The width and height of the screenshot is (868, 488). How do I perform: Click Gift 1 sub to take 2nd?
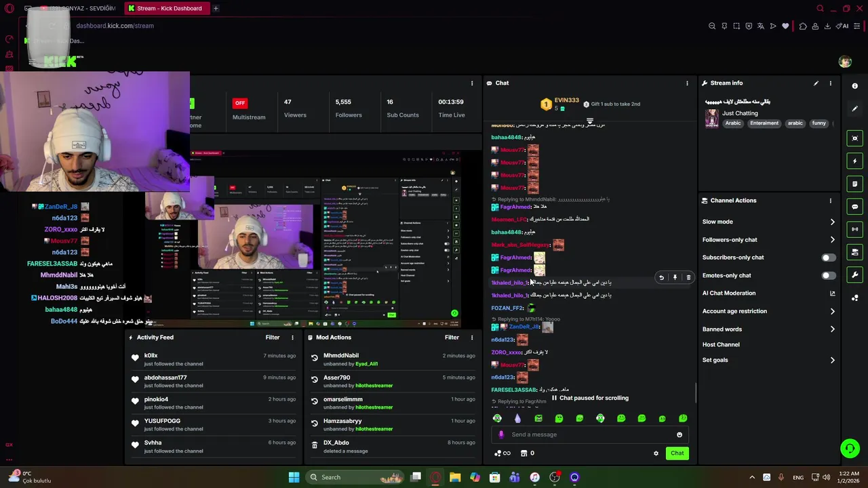(611, 104)
